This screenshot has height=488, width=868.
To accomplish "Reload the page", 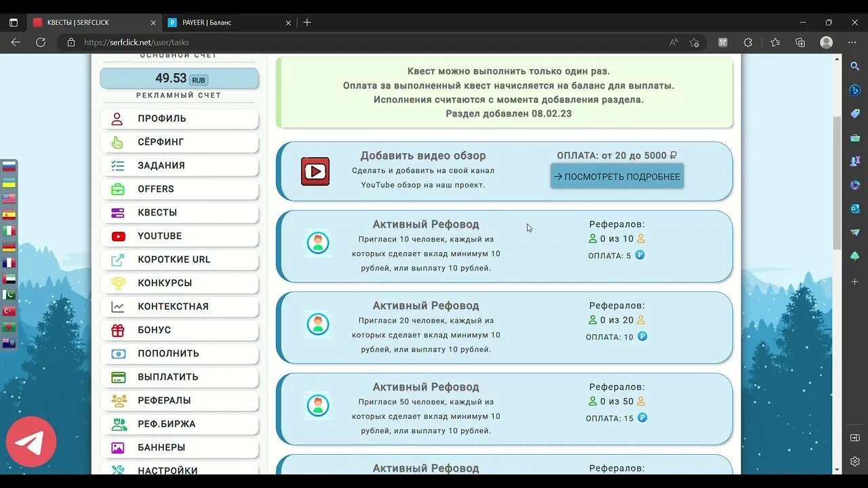I will [41, 42].
